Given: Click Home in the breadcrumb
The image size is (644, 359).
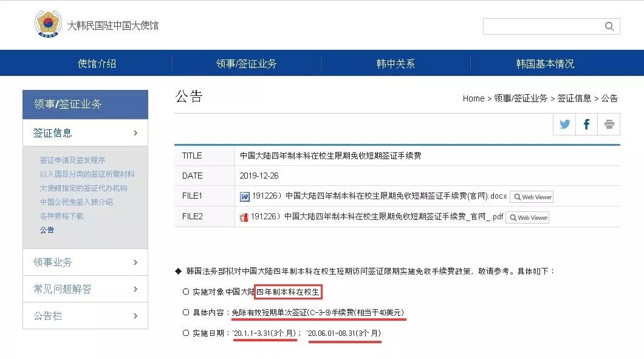Looking at the screenshot, I should (x=473, y=98).
